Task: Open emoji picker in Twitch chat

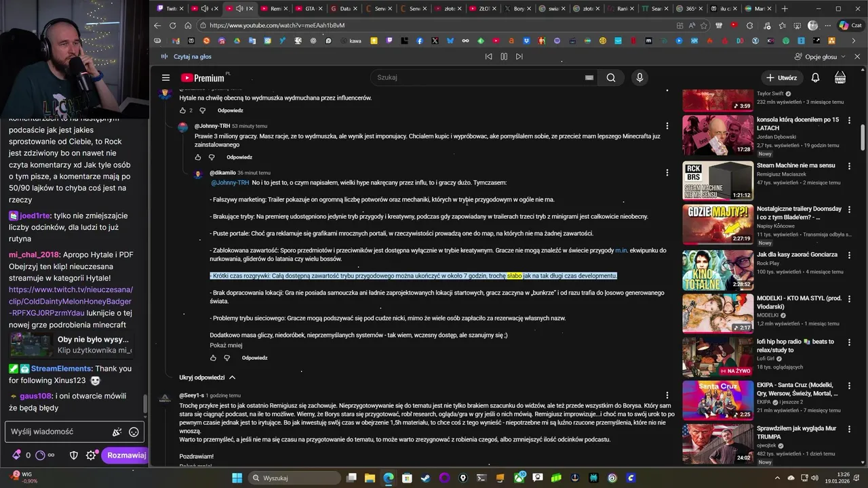Action: (134, 432)
